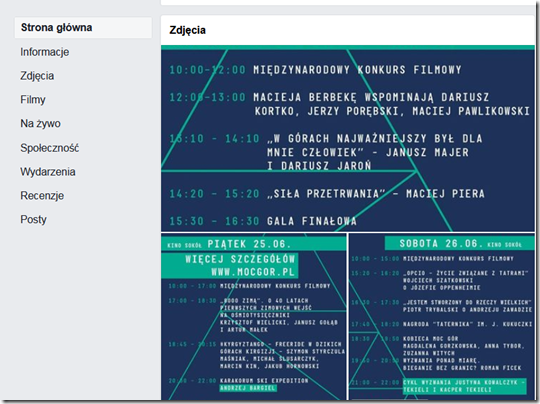The width and height of the screenshot is (540, 404).
Task: Open the Filmy section
Action: point(33,100)
